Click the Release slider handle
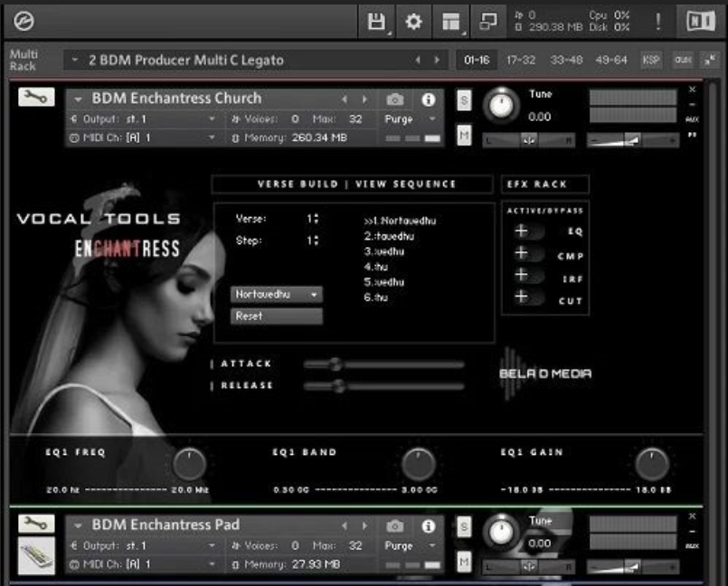Image resolution: width=728 pixels, height=586 pixels. coord(339,386)
